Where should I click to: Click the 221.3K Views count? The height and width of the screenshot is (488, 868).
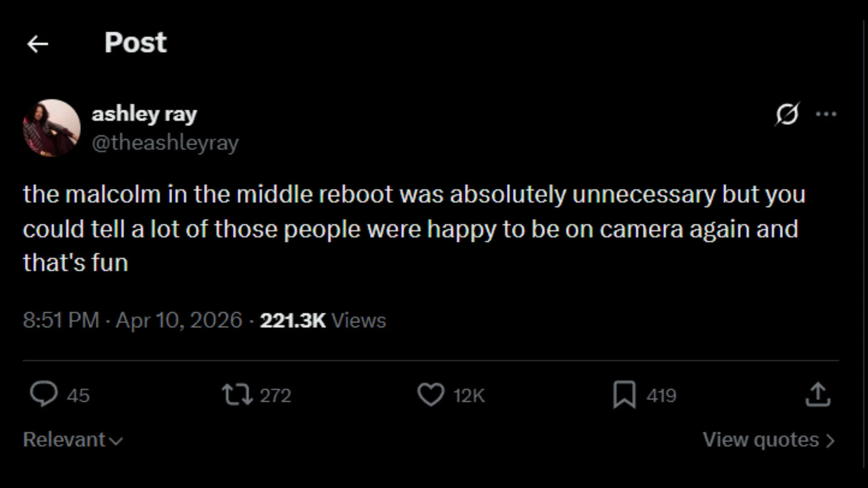(323, 320)
